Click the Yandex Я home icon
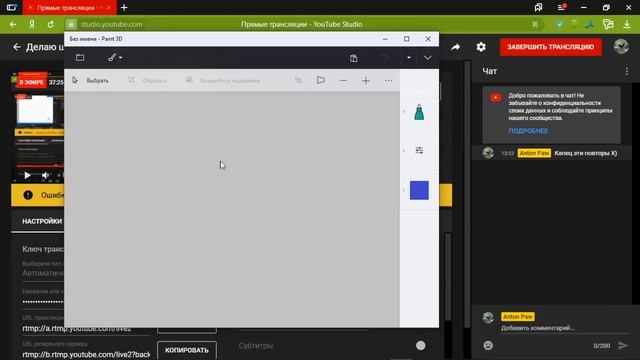 (32, 24)
